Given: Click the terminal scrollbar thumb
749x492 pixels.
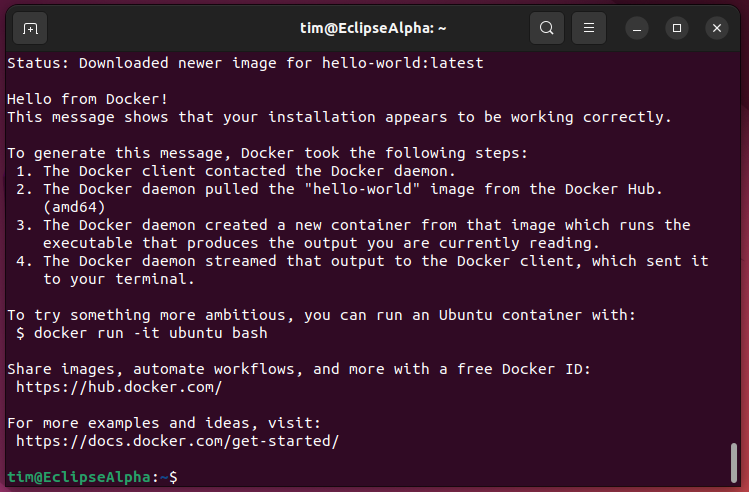Looking at the screenshot, I should click(735, 463).
